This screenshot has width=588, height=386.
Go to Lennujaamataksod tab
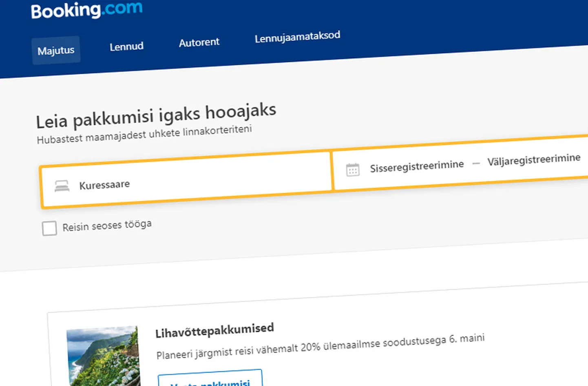click(297, 37)
